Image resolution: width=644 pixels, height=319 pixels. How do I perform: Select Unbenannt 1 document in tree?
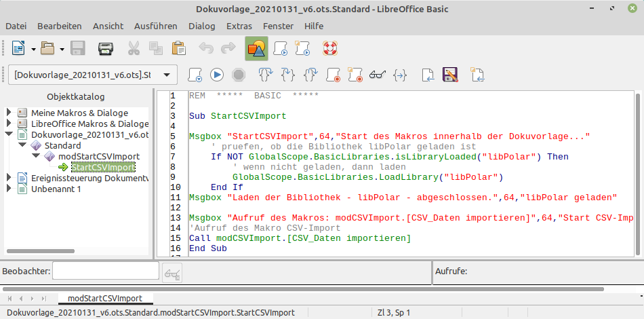(56, 189)
